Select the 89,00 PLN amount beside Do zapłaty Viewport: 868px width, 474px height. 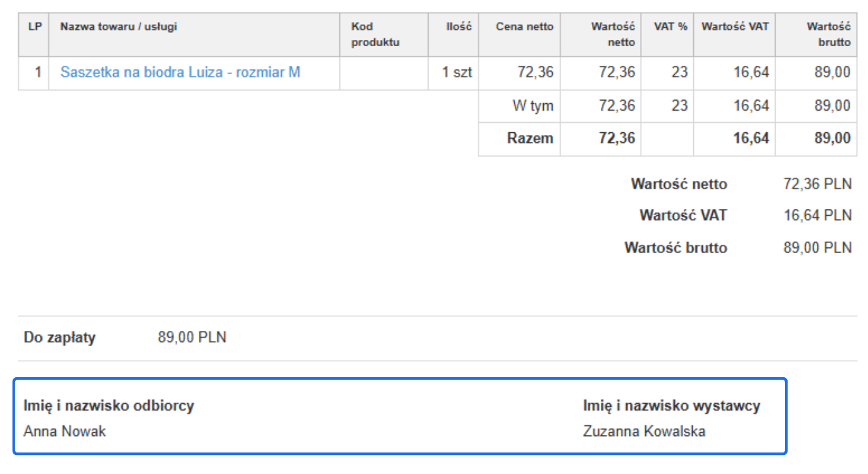point(192,337)
